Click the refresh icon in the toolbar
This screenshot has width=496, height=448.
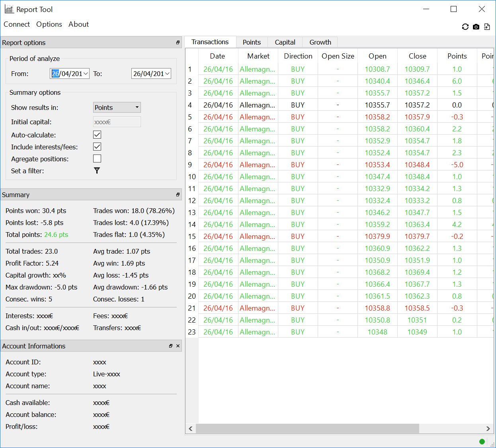coord(465,27)
